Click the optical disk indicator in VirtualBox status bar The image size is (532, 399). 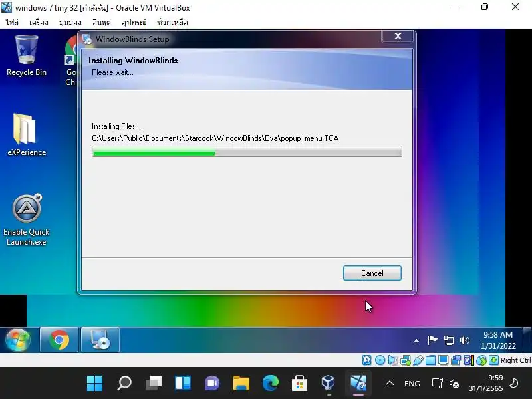point(380,360)
